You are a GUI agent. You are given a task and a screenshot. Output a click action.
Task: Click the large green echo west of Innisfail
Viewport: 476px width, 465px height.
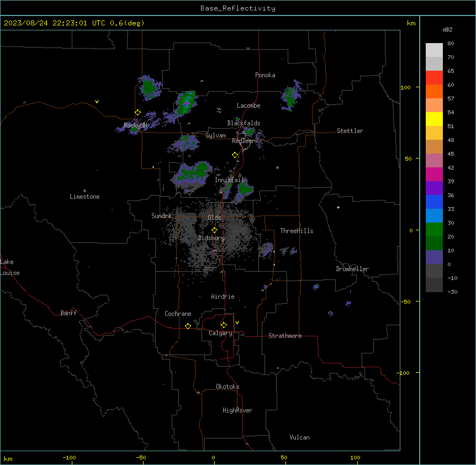193,176
